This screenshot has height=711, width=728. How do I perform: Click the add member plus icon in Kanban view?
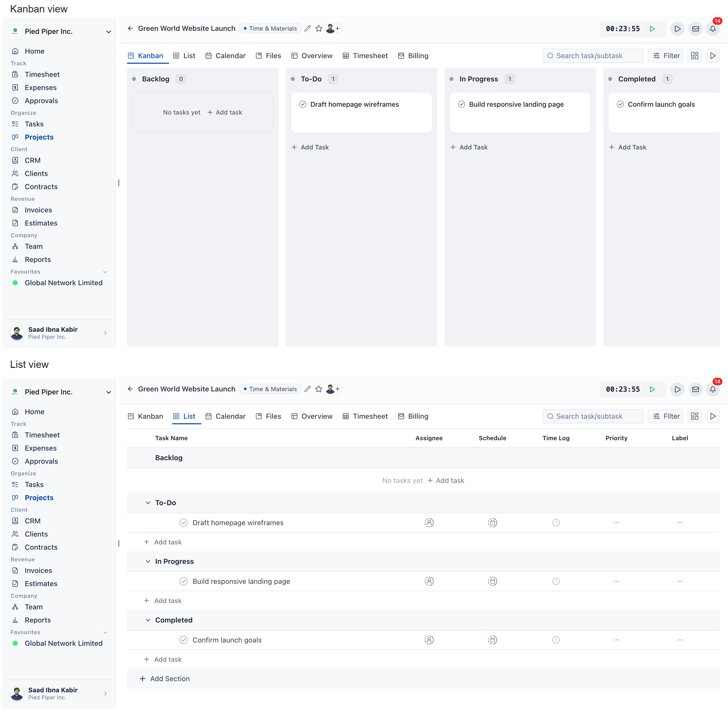337,28
